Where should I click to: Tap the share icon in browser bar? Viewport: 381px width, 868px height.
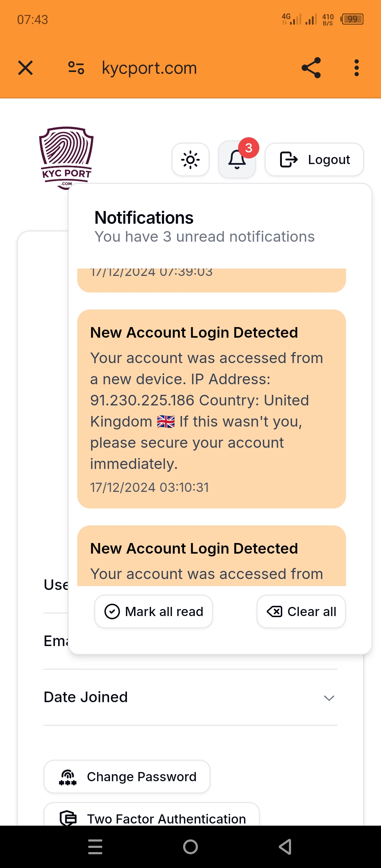tap(311, 68)
